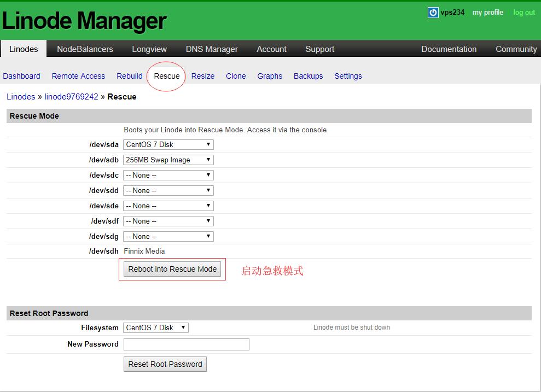Click the power icon beside vps234

pyautogui.click(x=433, y=12)
